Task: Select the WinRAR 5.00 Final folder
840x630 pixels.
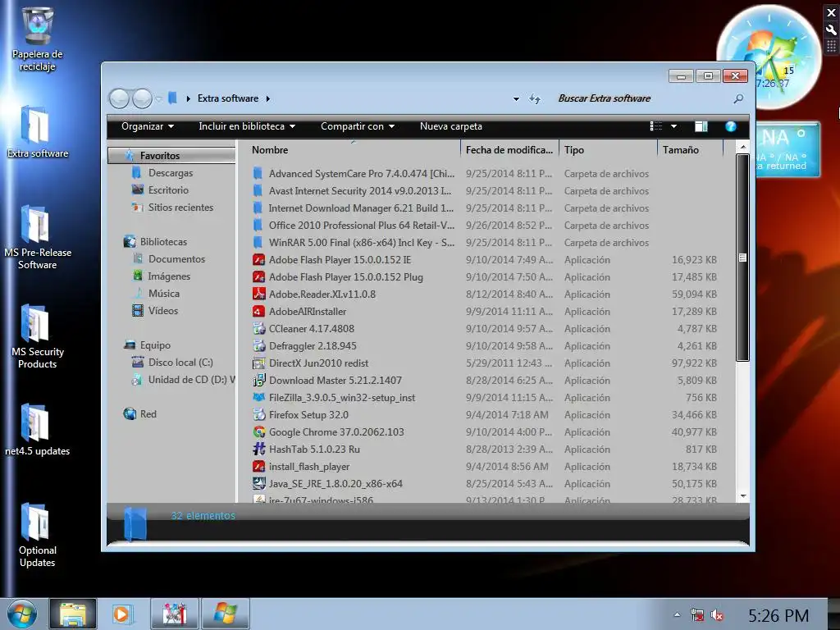Action: click(361, 242)
